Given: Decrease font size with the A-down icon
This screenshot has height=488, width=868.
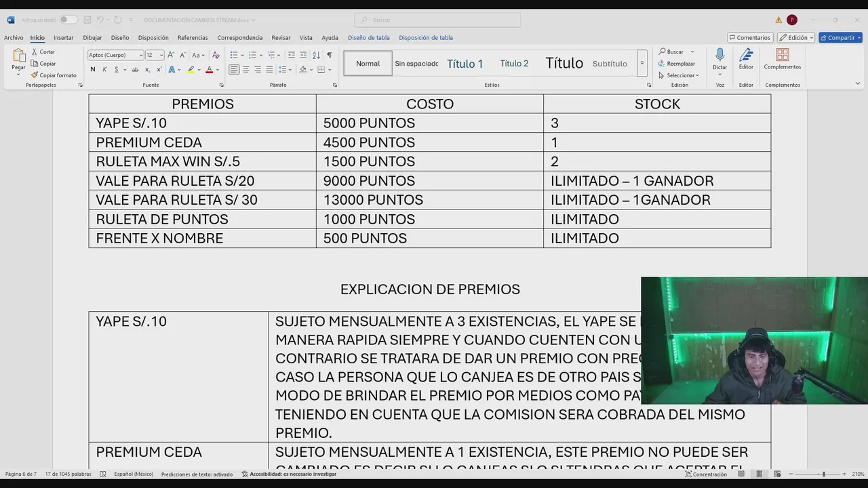Looking at the screenshot, I should [x=182, y=55].
